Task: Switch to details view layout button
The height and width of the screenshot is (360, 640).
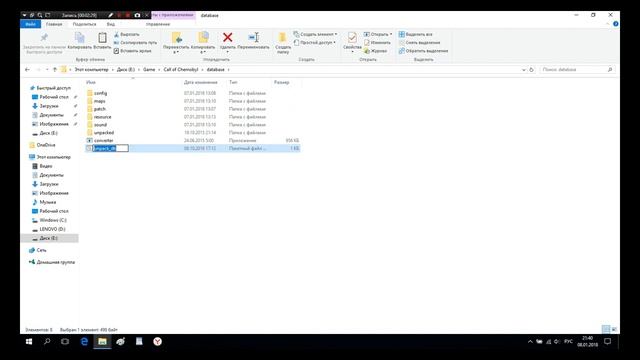Action: pos(606,329)
